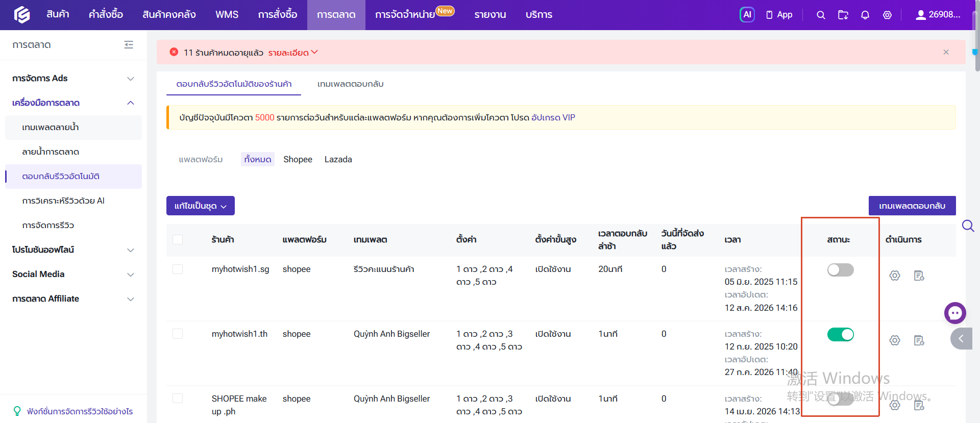This screenshot has width=980, height=423.
Task: Click the Quỳnh Anh Bigseller template for myhotwish1.th
Action: click(391, 334)
